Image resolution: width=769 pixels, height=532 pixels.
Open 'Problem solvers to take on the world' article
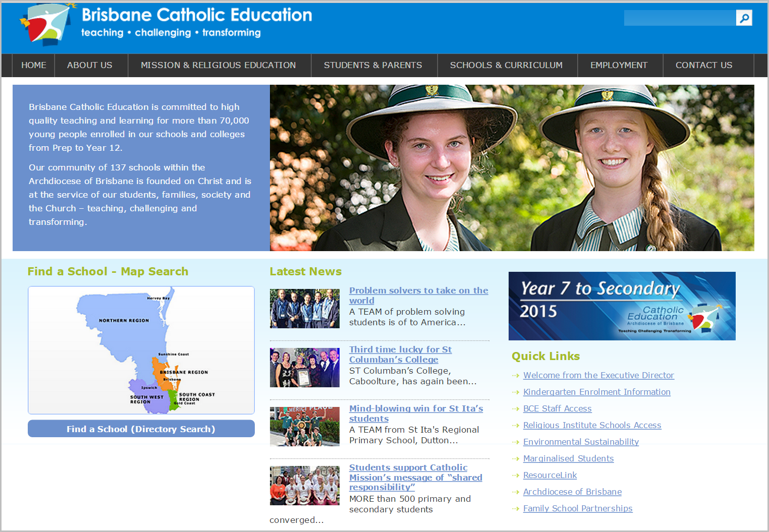tap(418, 295)
